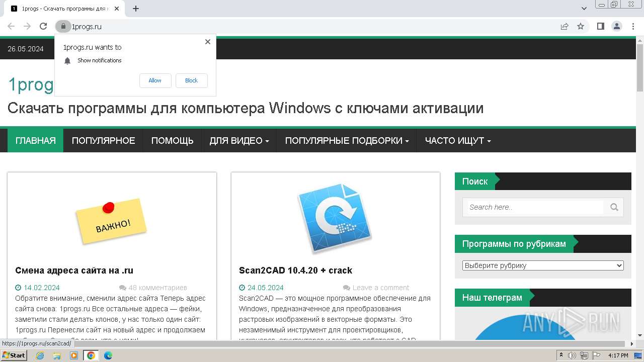
Task: Show hidden system tray icons
Action: [x=561, y=355]
